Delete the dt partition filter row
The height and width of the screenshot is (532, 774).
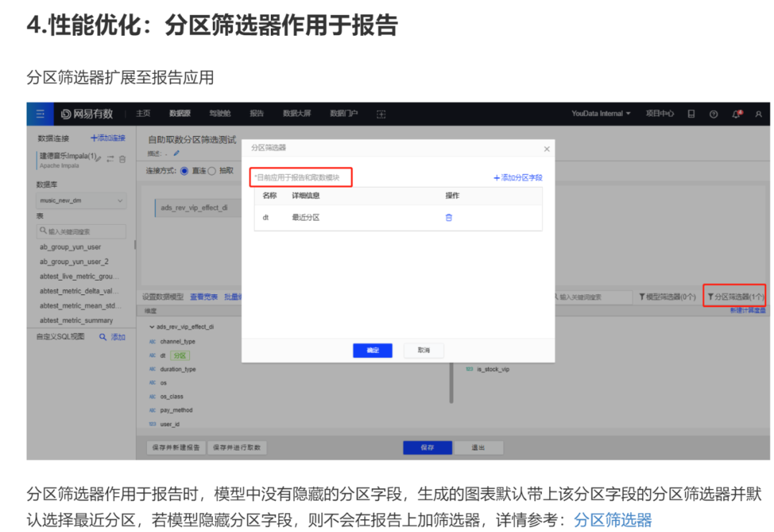click(x=449, y=218)
